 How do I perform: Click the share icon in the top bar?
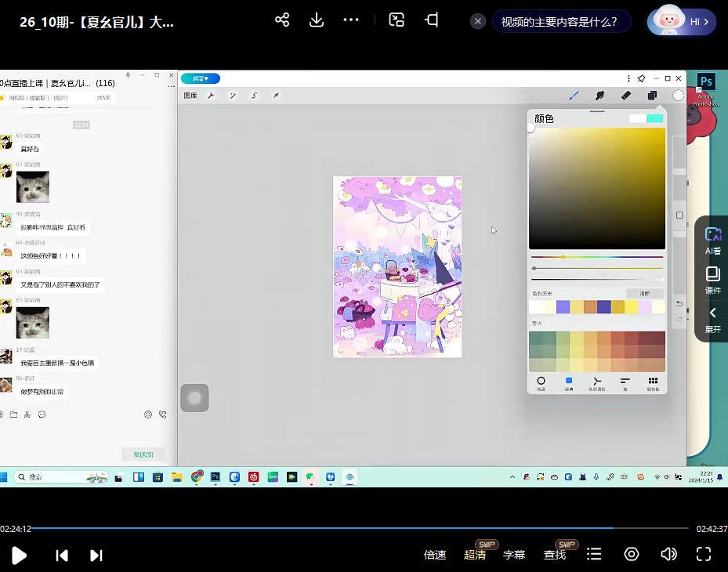(x=282, y=20)
